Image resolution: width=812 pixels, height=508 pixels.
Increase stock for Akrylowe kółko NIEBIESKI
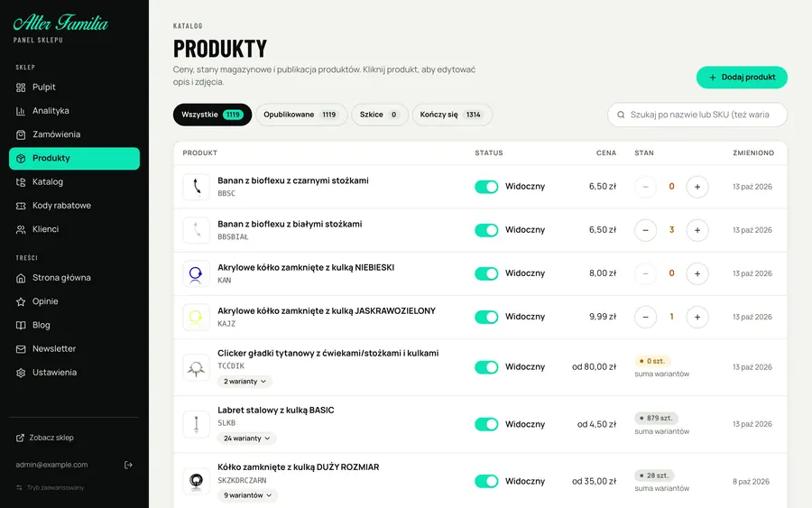point(697,273)
